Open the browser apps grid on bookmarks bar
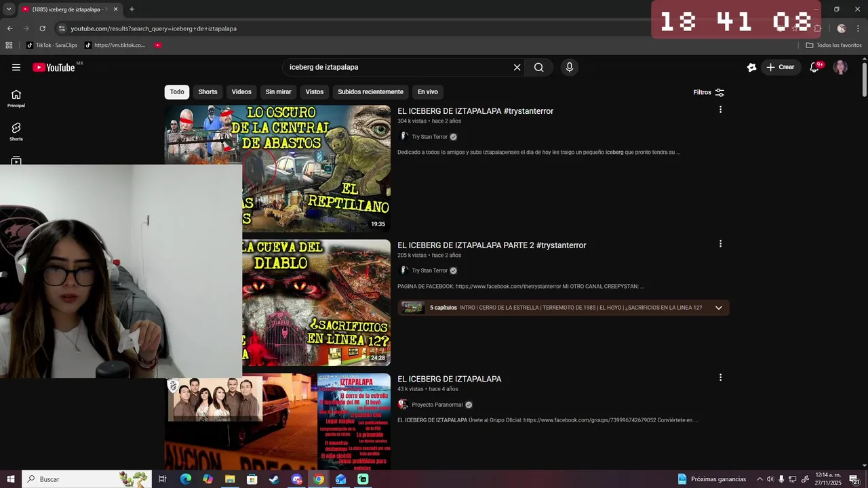The height and width of the screenshot is (488, 868). (x=9, y=45)
